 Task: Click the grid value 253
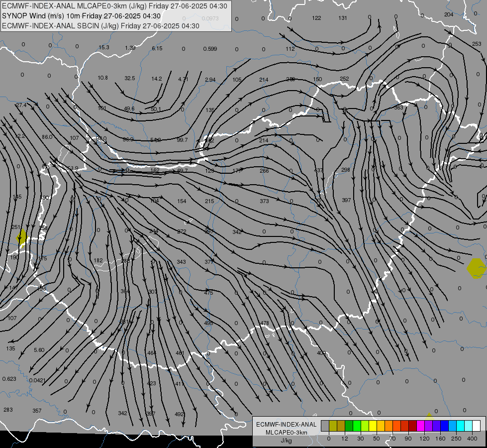pyautogui.click(x=477, y=44)
